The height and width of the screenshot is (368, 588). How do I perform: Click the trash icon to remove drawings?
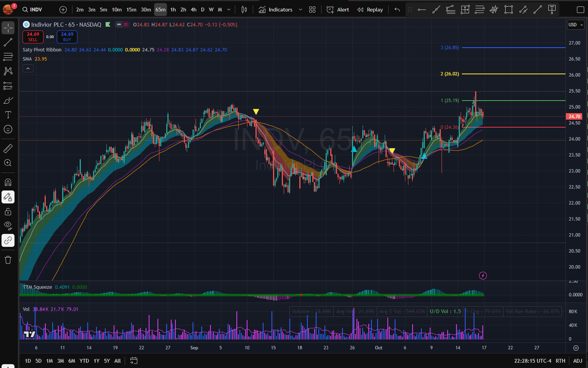8,260
